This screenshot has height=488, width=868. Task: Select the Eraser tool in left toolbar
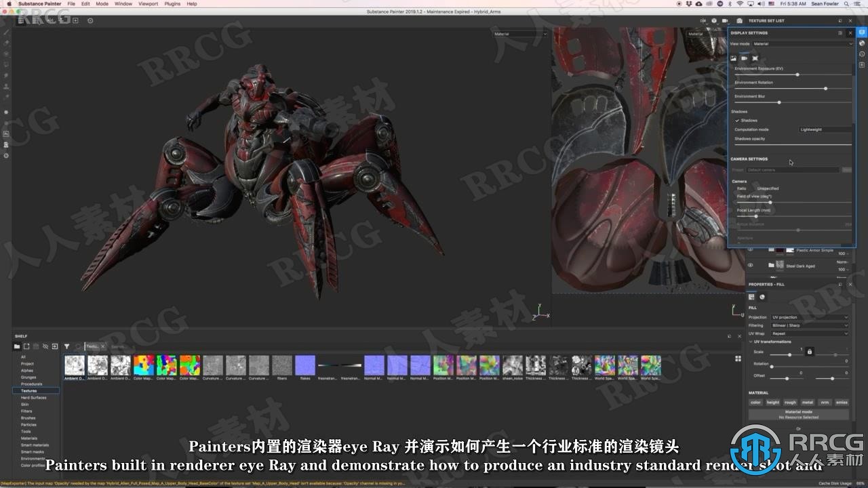click(x=6, y=43)
